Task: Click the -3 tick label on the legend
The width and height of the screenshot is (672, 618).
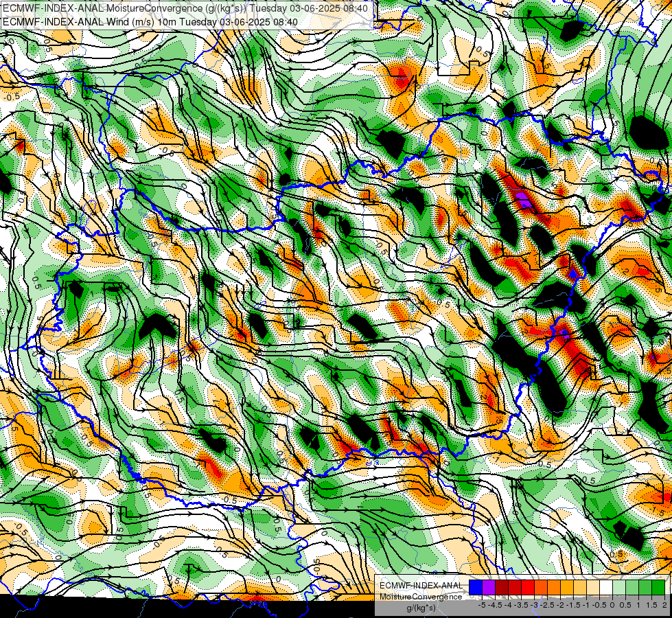Action: [x=534, y=605]
